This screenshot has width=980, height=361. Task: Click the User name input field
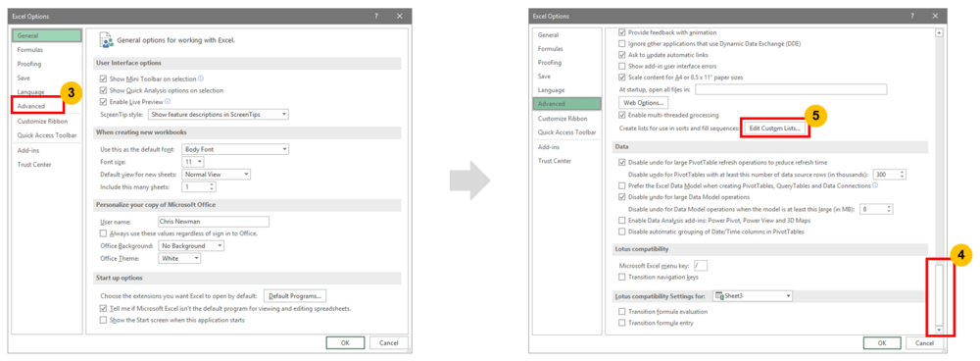(x=214, y=222)
